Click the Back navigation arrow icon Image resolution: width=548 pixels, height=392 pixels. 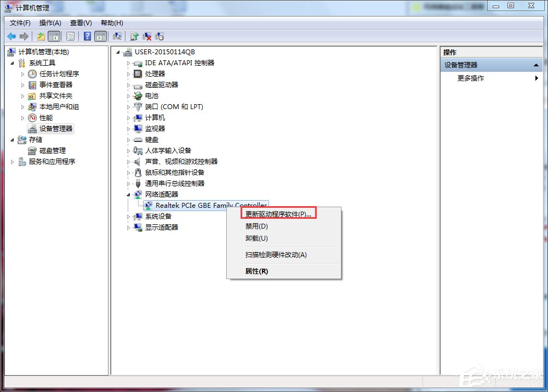[12, 36]
